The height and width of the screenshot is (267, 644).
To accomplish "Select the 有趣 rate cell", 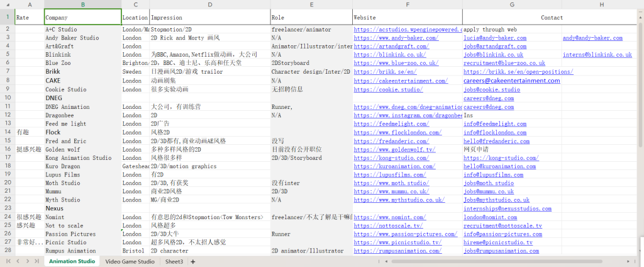I will pyautogui.click(x=30, y=132).
